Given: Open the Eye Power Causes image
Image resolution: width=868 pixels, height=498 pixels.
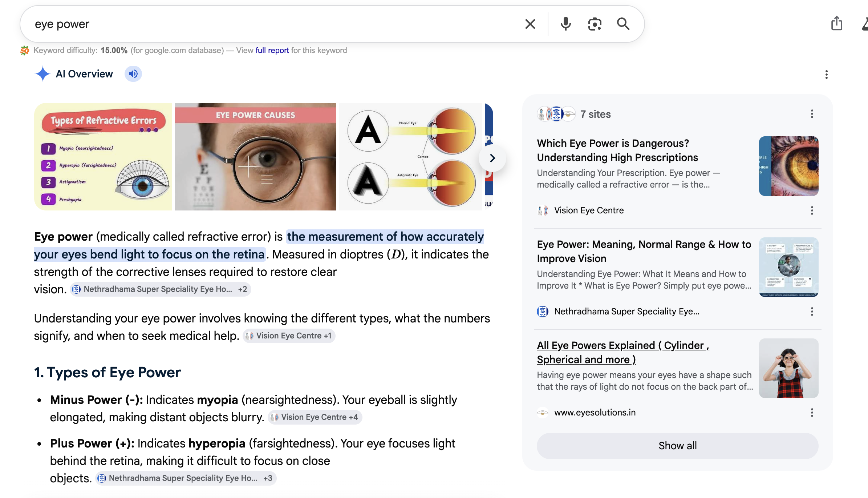Looking at the screenshot, I should (x=256, y=157).
